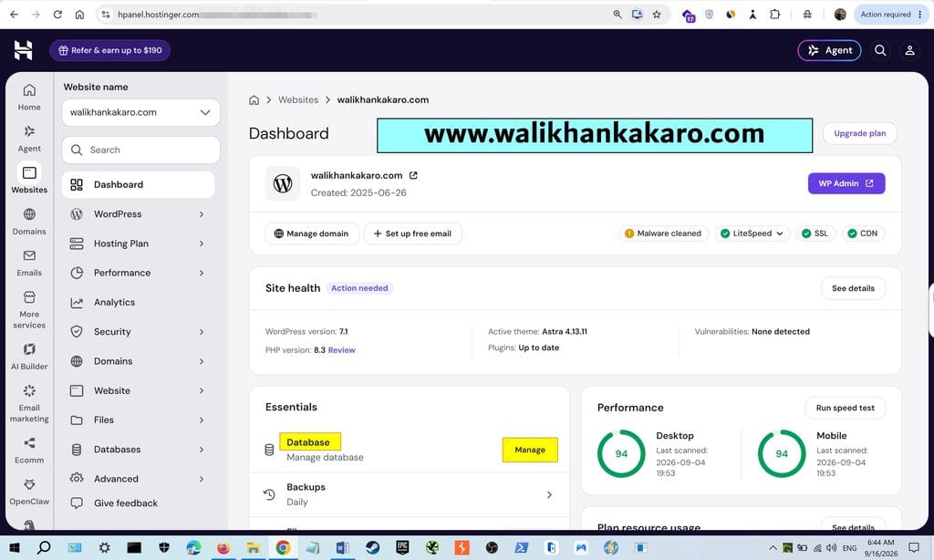
Task: Click the Desktop score 94 gauge
Action: [x=621, y=454]
